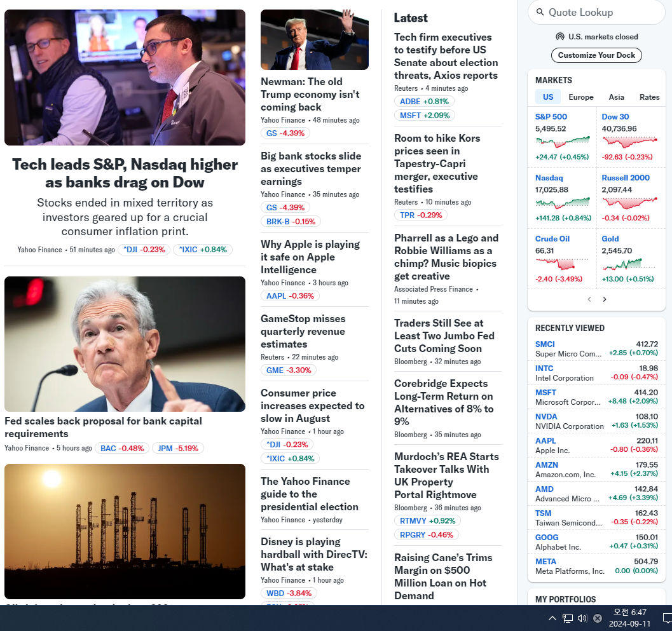Open network icon in system tray

(x=568, y=618)
